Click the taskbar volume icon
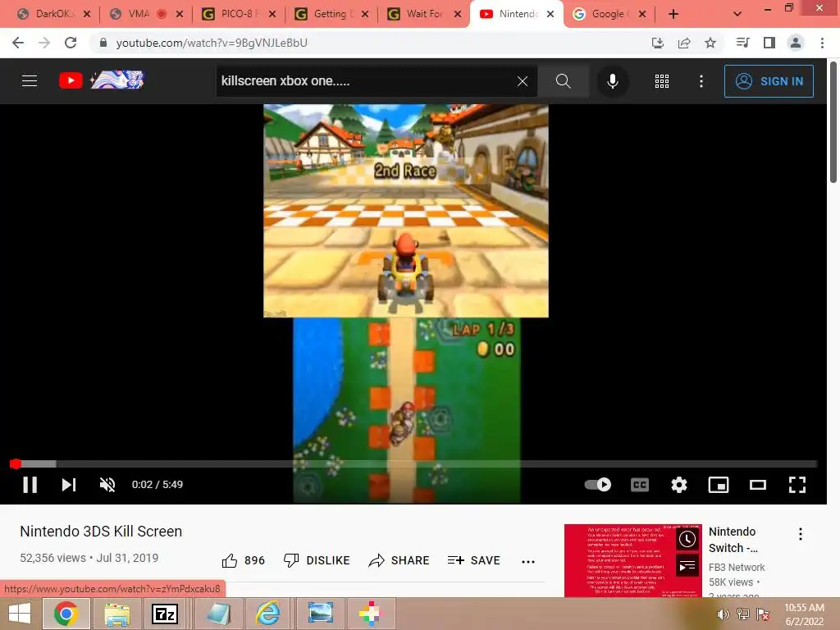The height and width of the screenshot is (630, 840). (x=723, y=614)
